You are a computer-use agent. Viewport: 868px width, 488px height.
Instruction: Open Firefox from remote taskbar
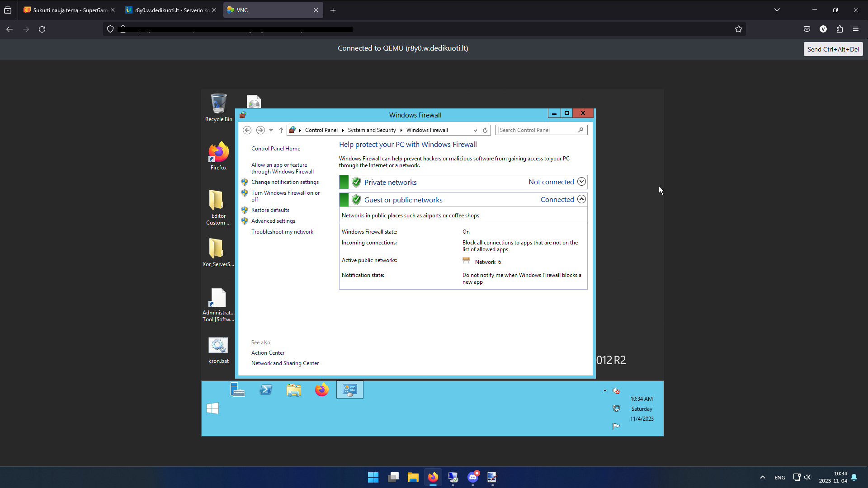(x=321, y=389)
